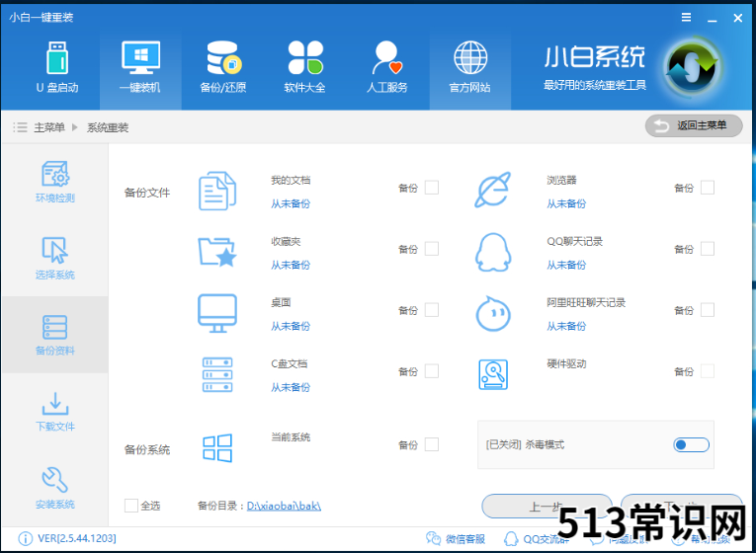Viewport: 756px width, 553px height.
Task: Click 从未备份 under C盘文档
Action: [x=291, y=387]
